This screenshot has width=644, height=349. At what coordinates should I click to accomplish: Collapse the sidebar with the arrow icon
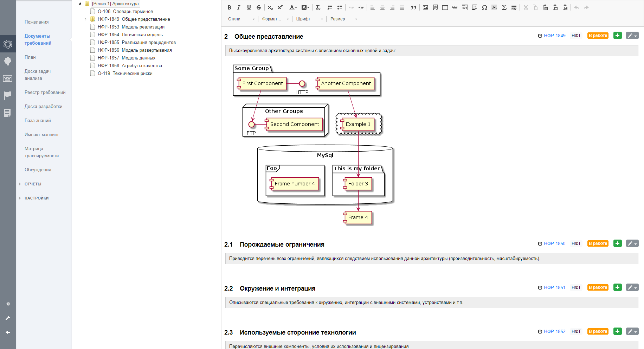click(x=8, y=332)
